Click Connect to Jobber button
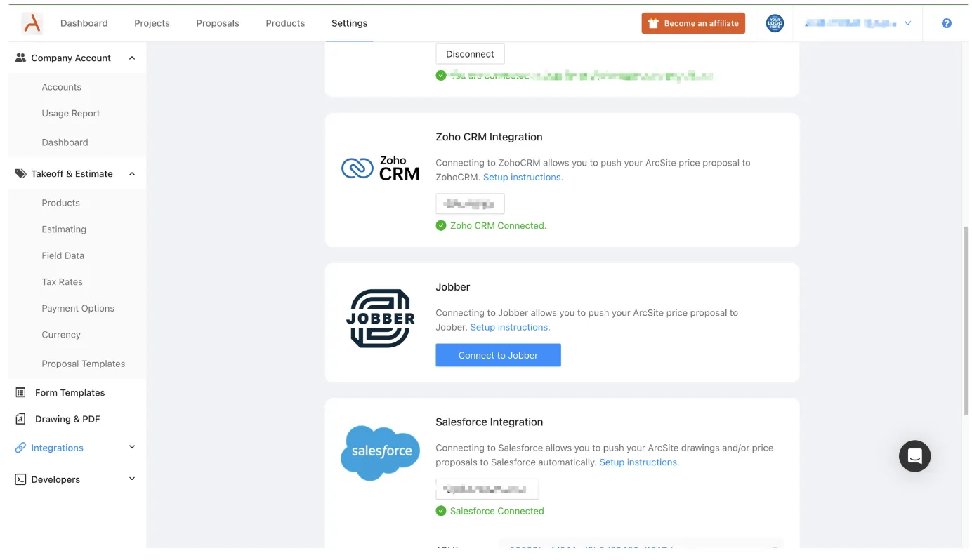Viewport: 972px width, 560px height. click(498, 355)
